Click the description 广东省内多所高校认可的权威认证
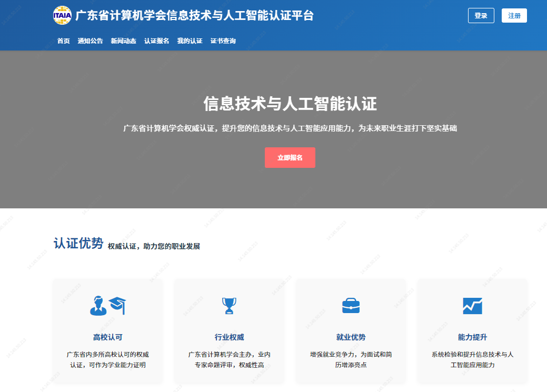 [108, 359]
